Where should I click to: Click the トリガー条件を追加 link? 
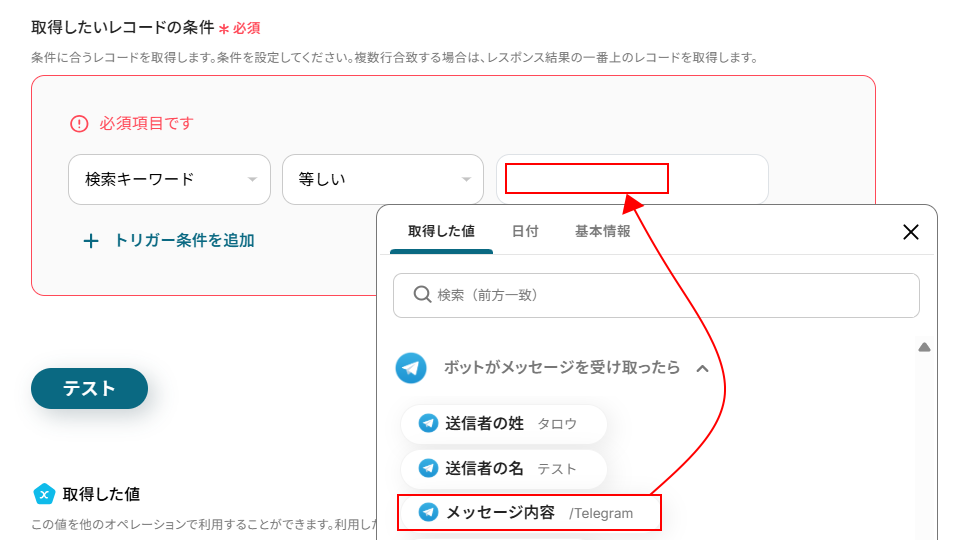[184, 240]
